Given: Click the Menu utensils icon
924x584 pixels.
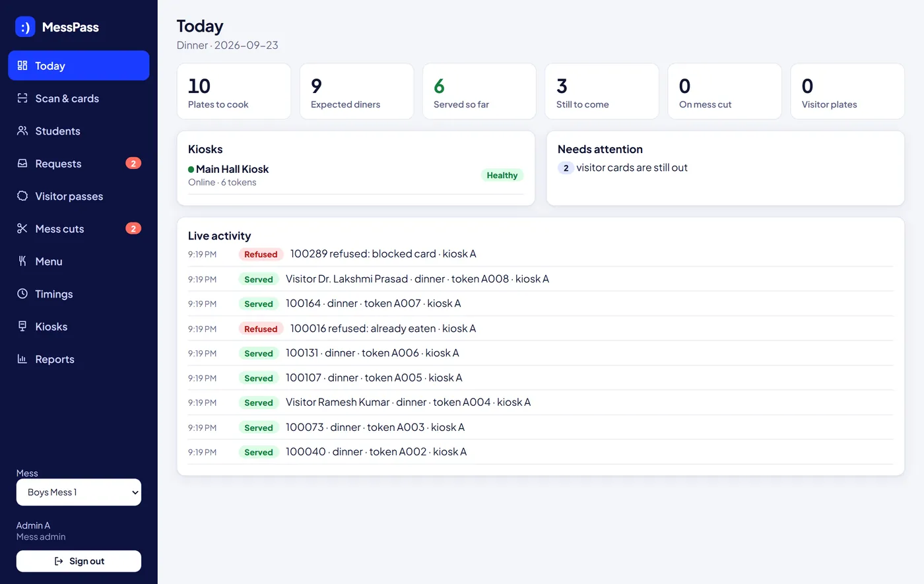Looking at the screenshot, I should coord(22,261).
